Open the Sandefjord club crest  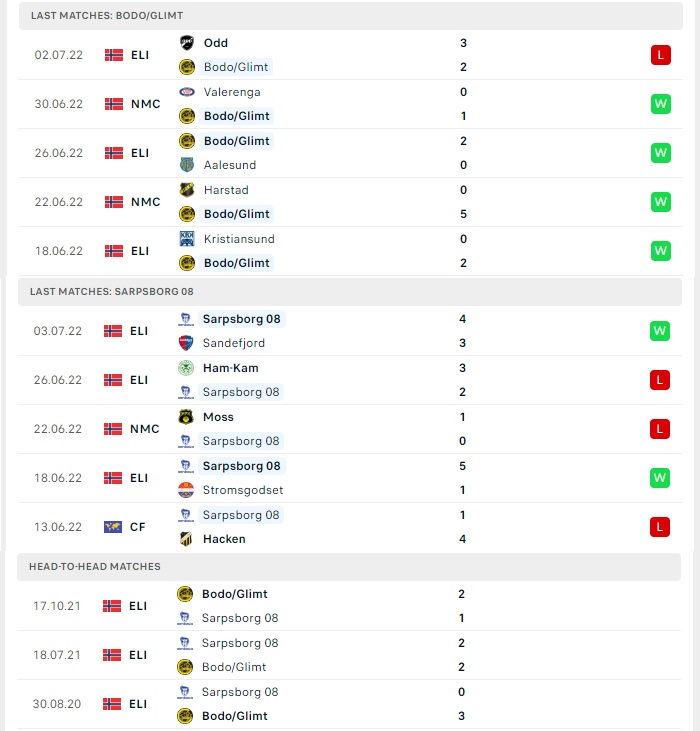click(x=186, y=343)
